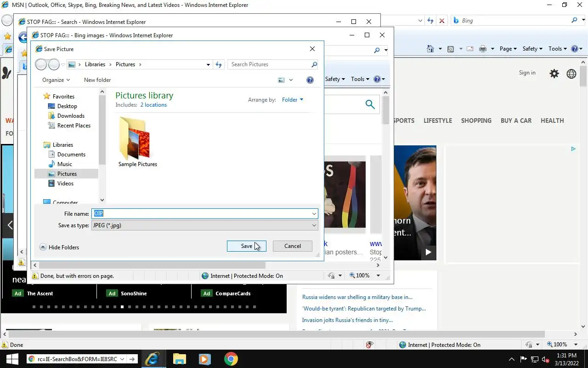Screen dimensions: 588x368
Task: Click the refresh icon beside address path
Action: coord(219,64)
